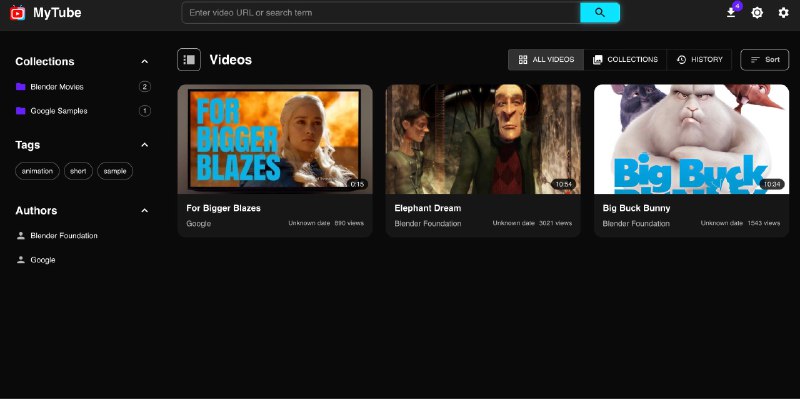
Task: Switch to the All Videos tab
Action: [546, 60]
